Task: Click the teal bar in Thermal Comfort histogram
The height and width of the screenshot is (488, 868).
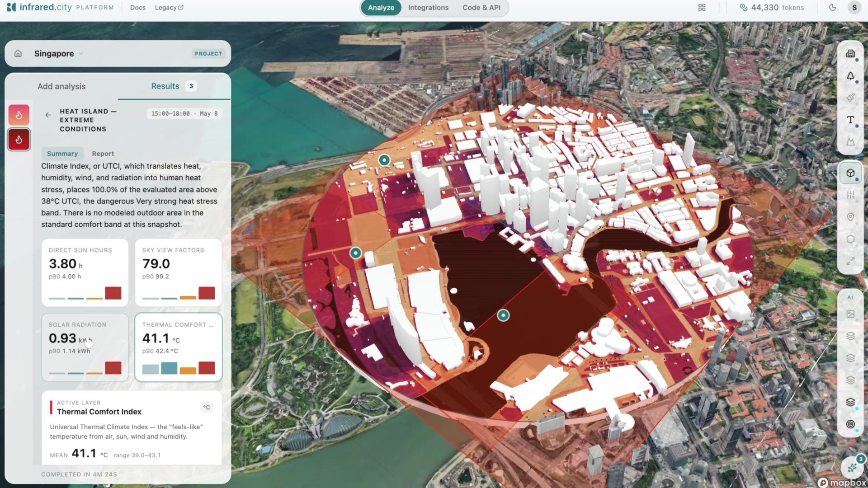Action: pyautogui.click(x=169, y=368)
